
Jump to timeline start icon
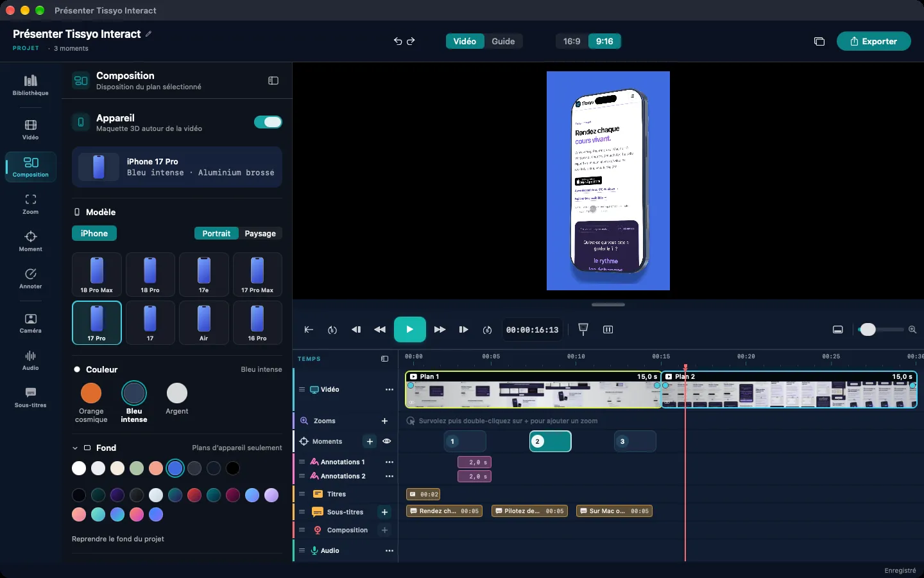pos(309,329)
